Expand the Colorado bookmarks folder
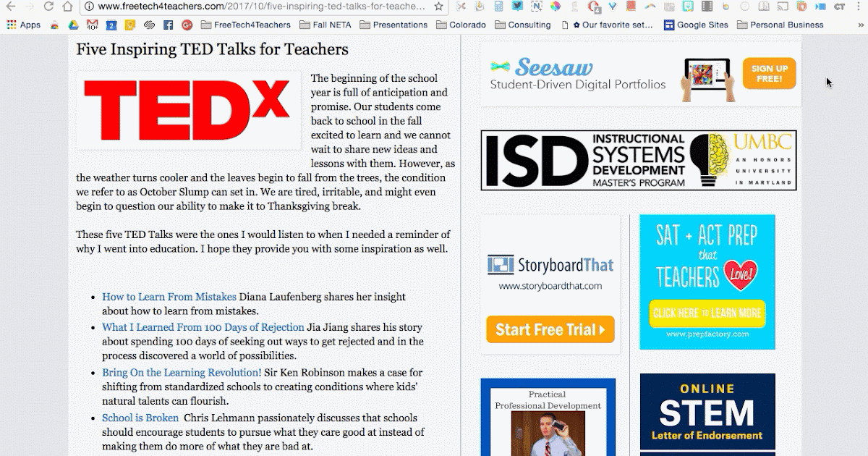Image resolution: width=868 pixels, height=456 pixels. [x=461, y=25]
